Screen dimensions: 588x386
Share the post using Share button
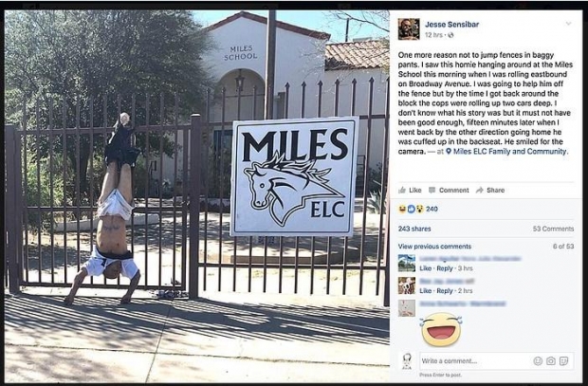(490, 191)
